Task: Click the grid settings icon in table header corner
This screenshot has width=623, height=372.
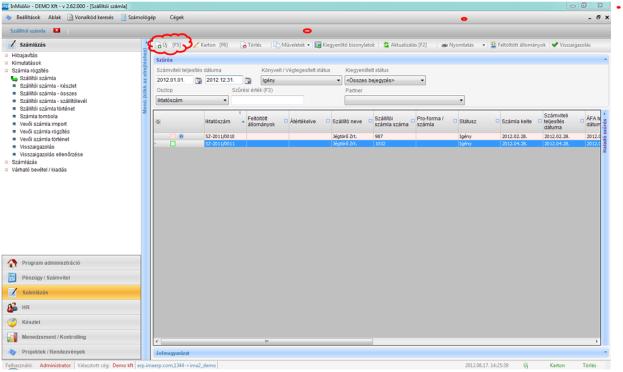Action: click(158, 122)
